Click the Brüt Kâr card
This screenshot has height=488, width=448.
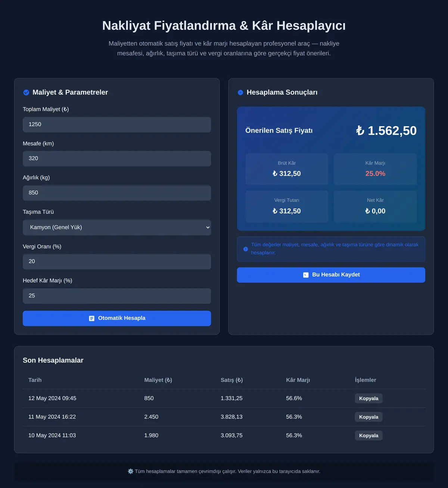point(287,169)
